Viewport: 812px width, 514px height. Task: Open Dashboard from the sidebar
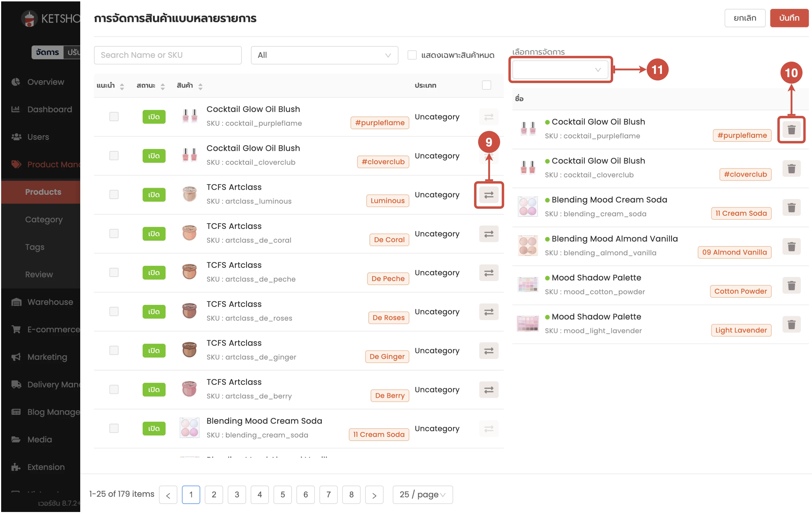pyautogui.click(x=49, y=109)
